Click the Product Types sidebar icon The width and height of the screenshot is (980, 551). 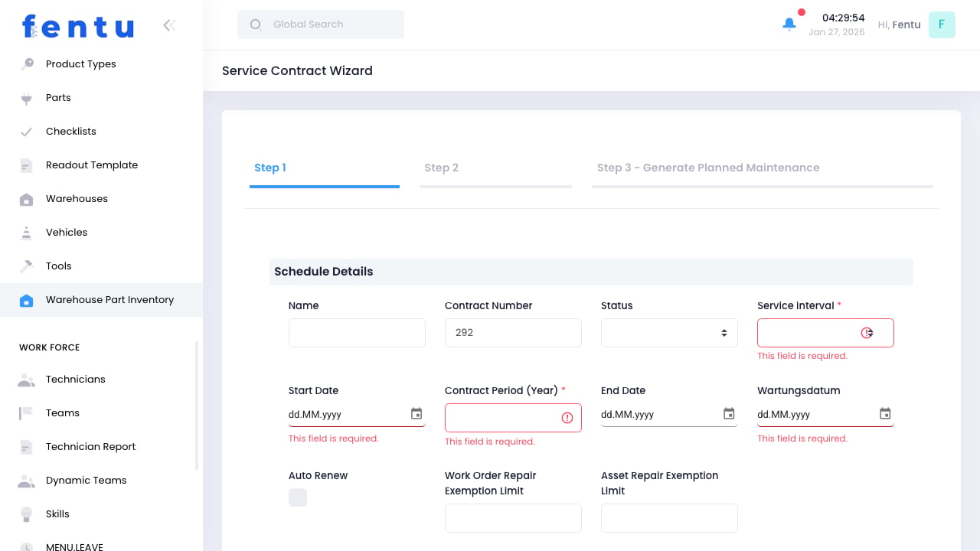coord(27,64)
